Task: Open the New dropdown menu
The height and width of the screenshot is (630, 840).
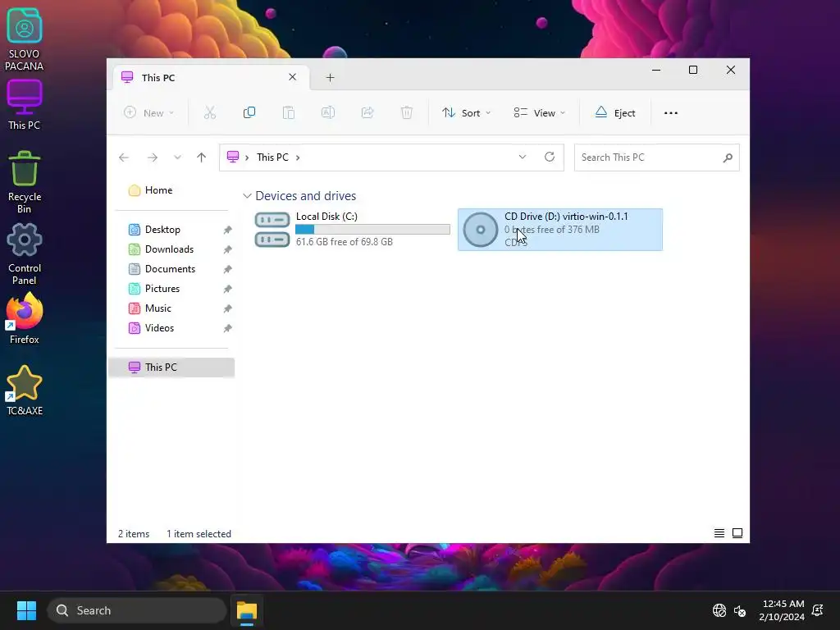Action: (x=148, y=112)
